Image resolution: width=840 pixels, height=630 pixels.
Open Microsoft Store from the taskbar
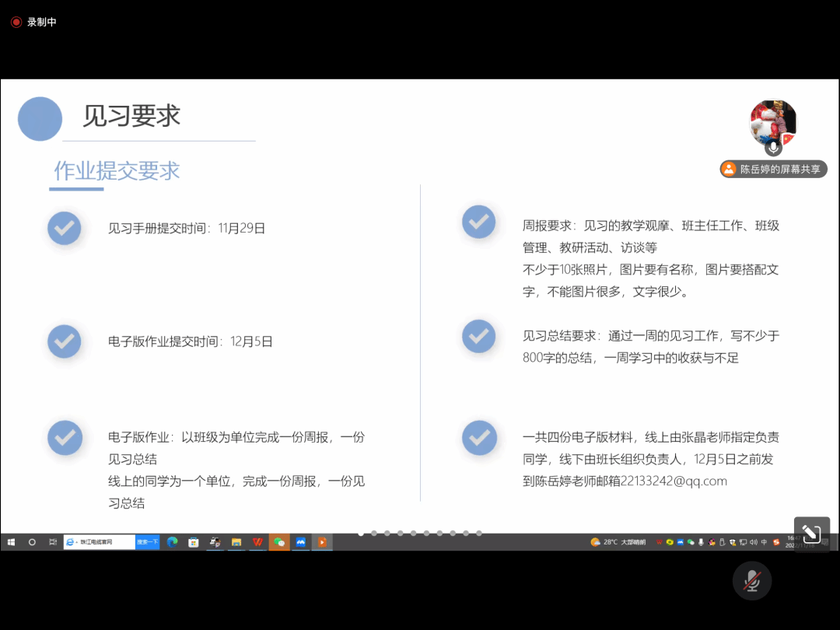193,542
